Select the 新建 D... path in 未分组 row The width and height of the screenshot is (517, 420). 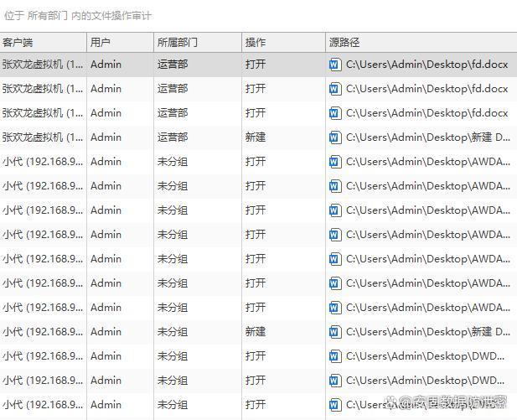pos(428,332)
